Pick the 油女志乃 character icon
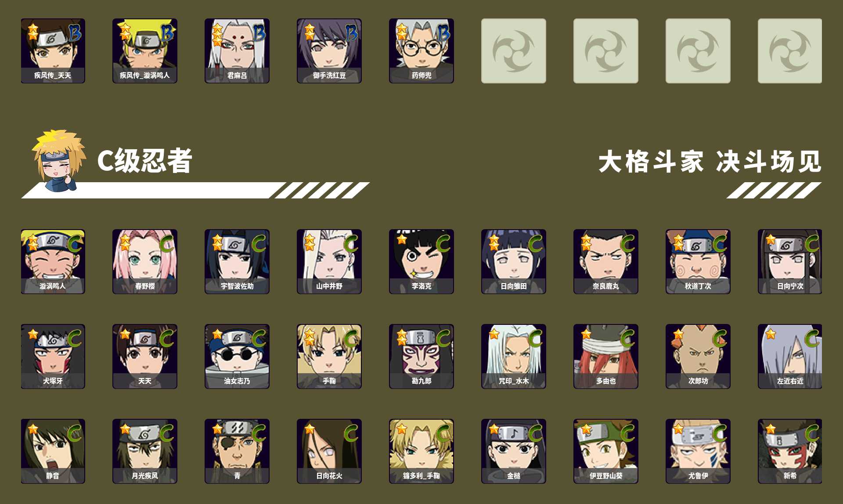Viewport: 843px width, 504px height. 237,356
